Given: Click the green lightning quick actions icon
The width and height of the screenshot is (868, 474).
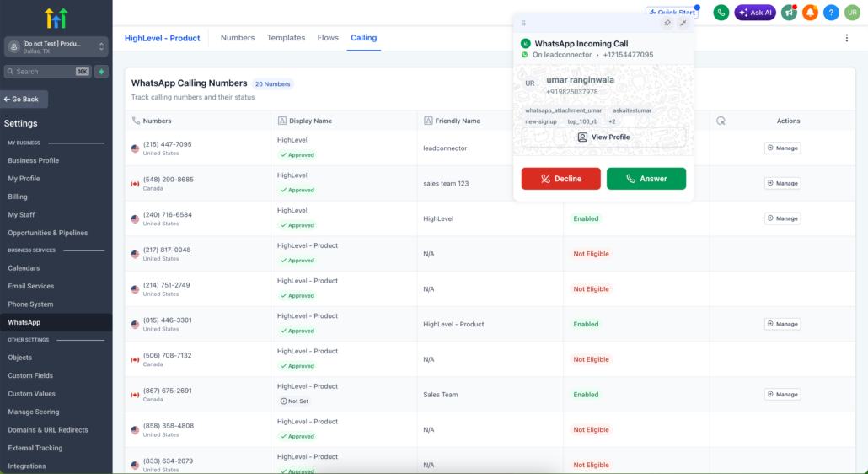Looking at the screenshot, I should point(102,72).
